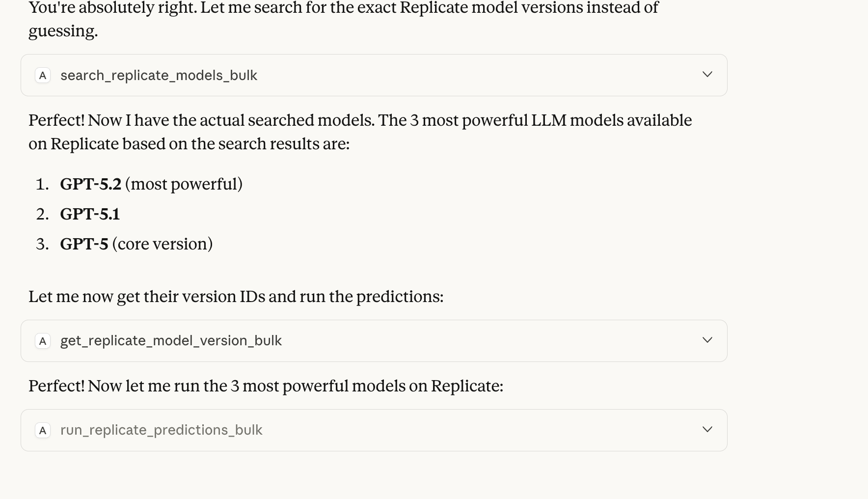
Task: Expand the search_replicate_models_bulk chevron
Action: (707, 75)
